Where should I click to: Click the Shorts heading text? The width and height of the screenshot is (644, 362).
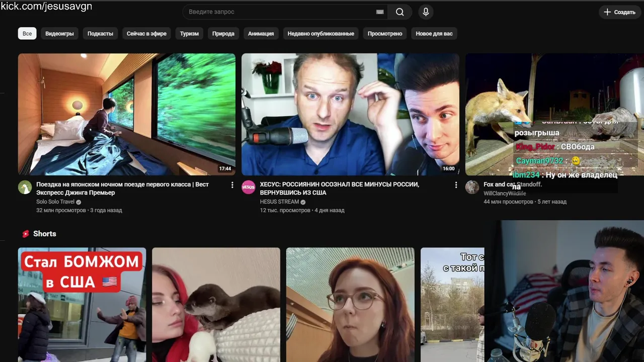tap(45, 234)
